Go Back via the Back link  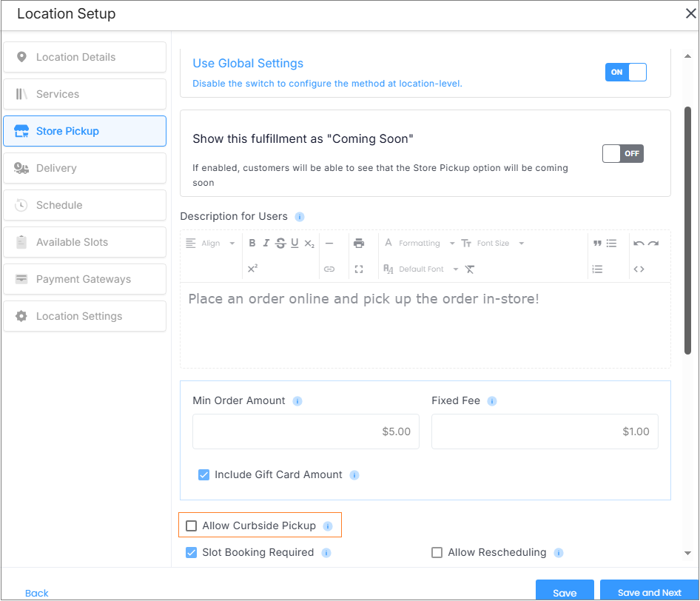36,593
